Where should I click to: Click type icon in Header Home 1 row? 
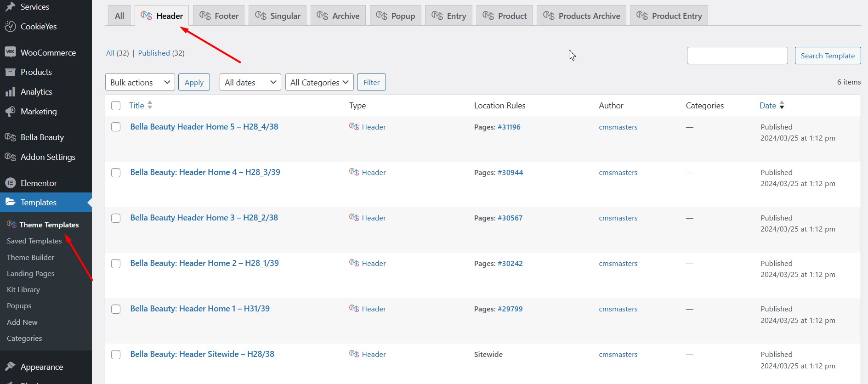354,308
